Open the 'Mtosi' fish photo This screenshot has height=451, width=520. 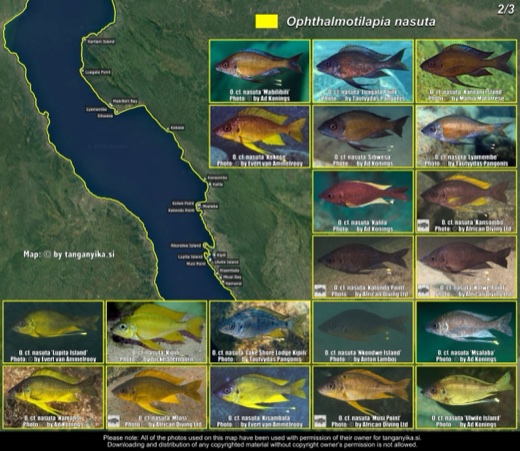click(x=156, y=397)
